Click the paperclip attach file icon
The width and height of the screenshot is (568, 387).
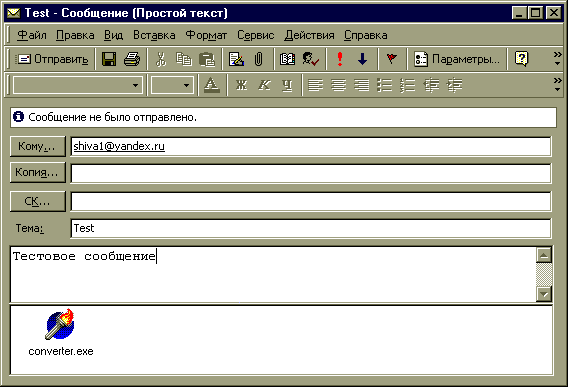[x=258, y=59]
